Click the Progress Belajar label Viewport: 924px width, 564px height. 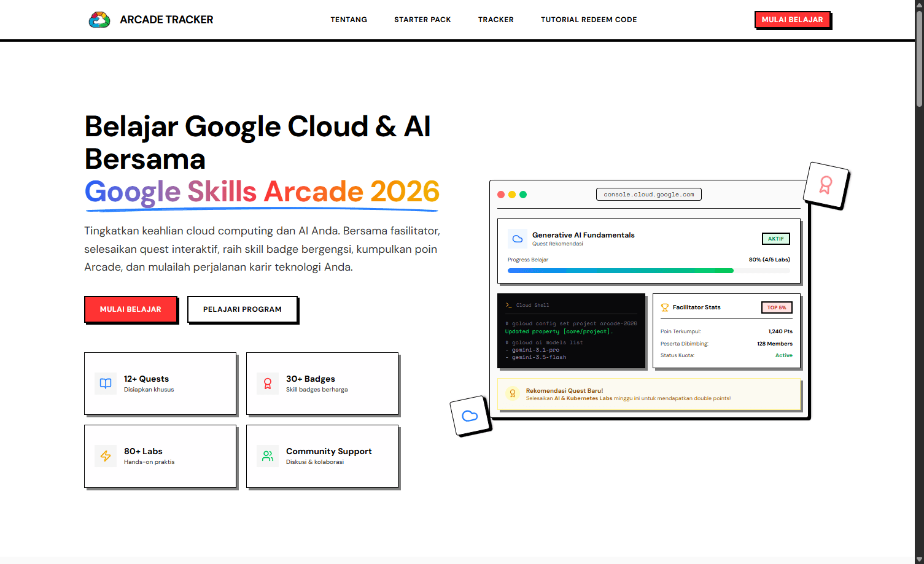(528, 260)
